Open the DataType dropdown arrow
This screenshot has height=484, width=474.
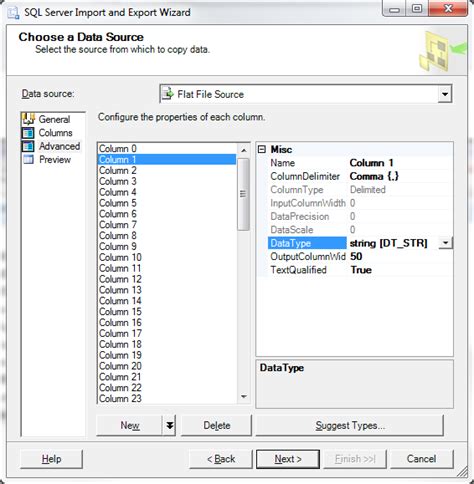[446, 243]
